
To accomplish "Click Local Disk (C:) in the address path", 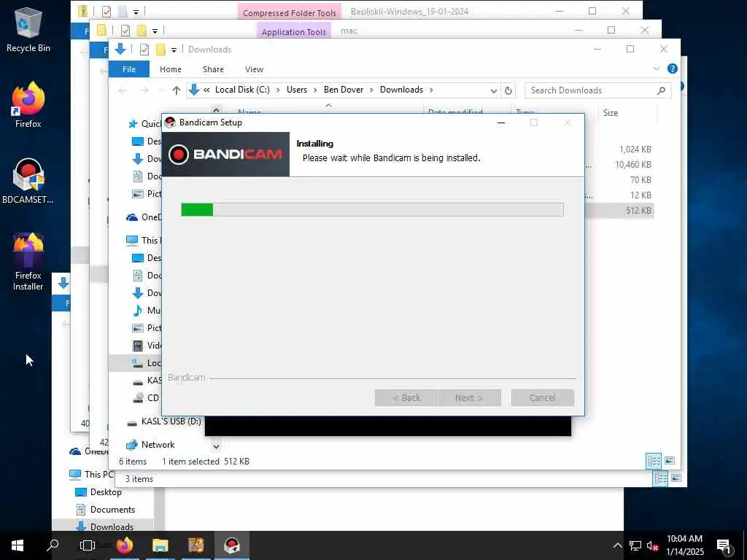I will coord(242,90).
